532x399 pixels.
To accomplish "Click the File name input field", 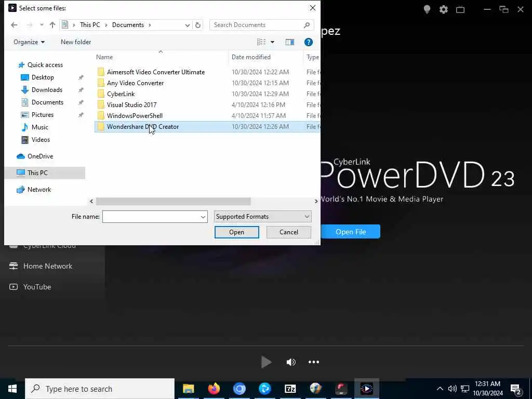I will tap(151, 217).
